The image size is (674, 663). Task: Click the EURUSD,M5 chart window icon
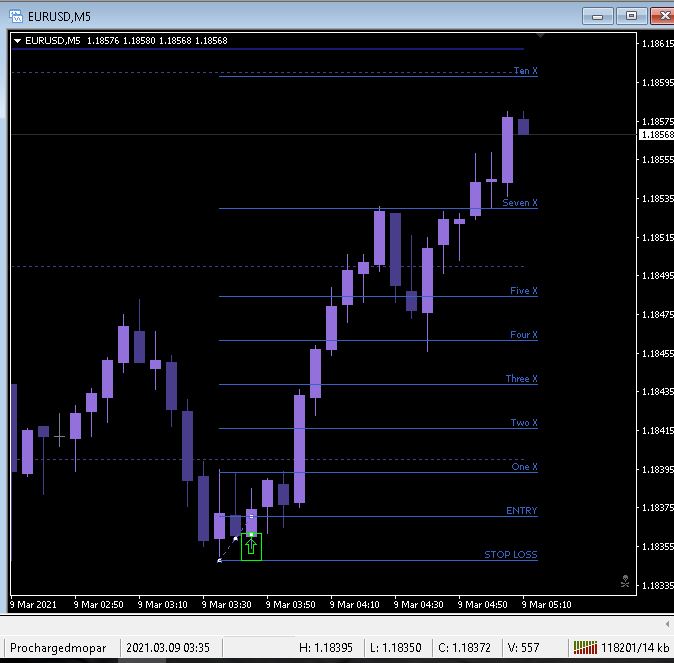click(x=15, y=16)
